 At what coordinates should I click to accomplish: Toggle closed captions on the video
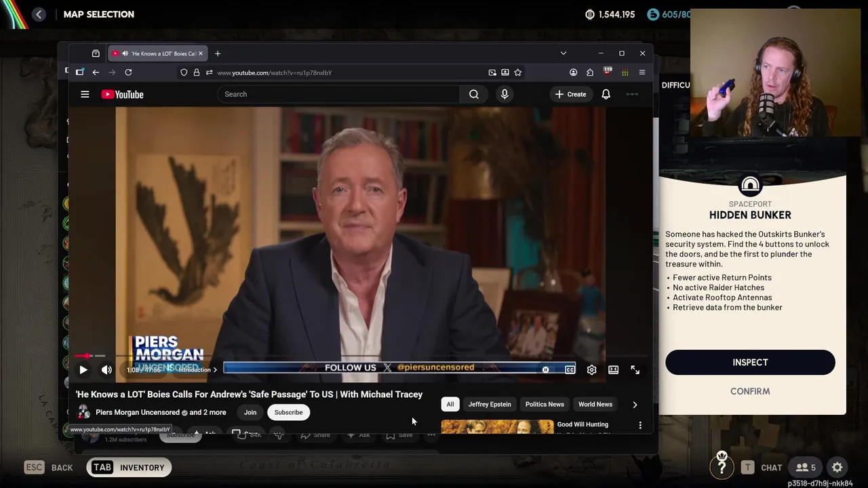(x=570, y=369)
